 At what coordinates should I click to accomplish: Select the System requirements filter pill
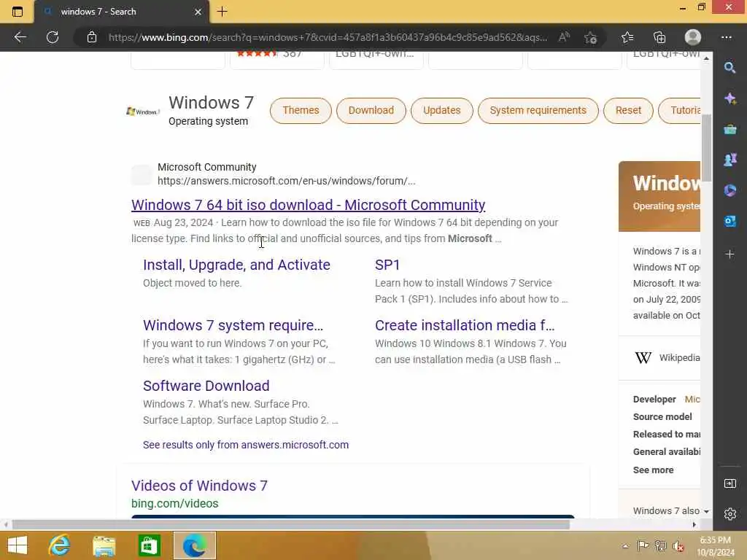click(x=538, y=111)
